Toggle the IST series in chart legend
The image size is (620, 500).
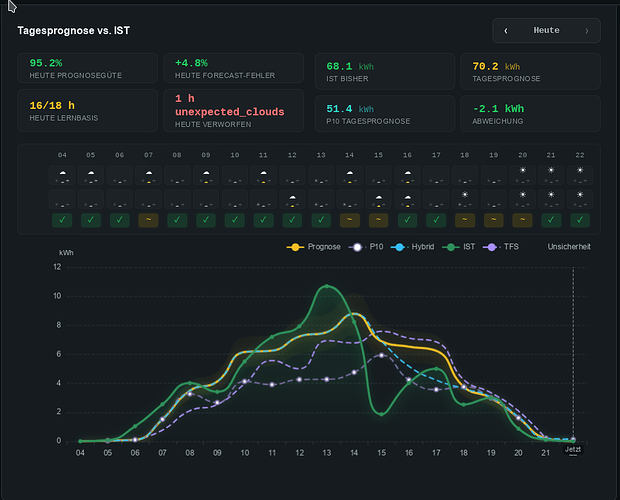459,247
